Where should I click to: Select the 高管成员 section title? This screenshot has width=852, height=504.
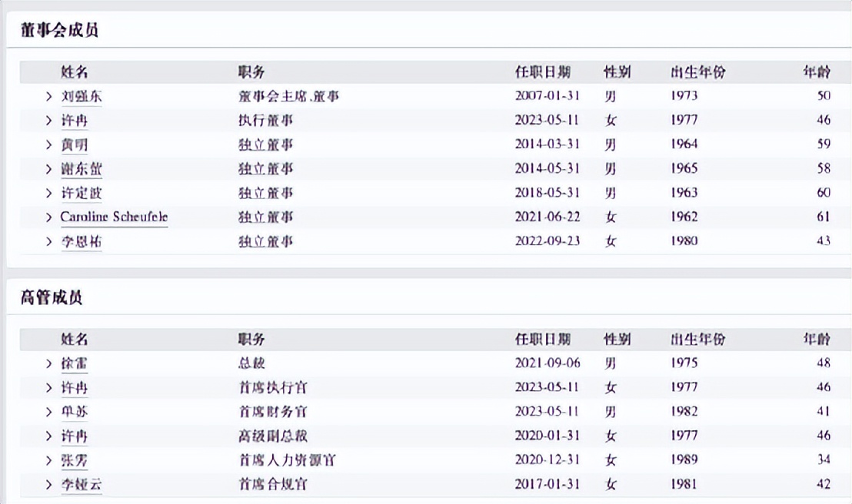click(52, 297)
